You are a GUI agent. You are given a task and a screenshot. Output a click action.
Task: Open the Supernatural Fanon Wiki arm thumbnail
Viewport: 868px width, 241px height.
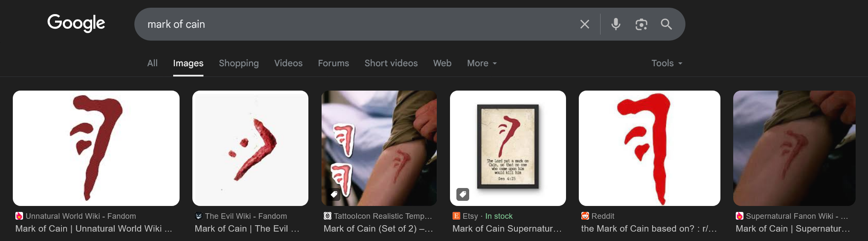(x=794, y=148)
